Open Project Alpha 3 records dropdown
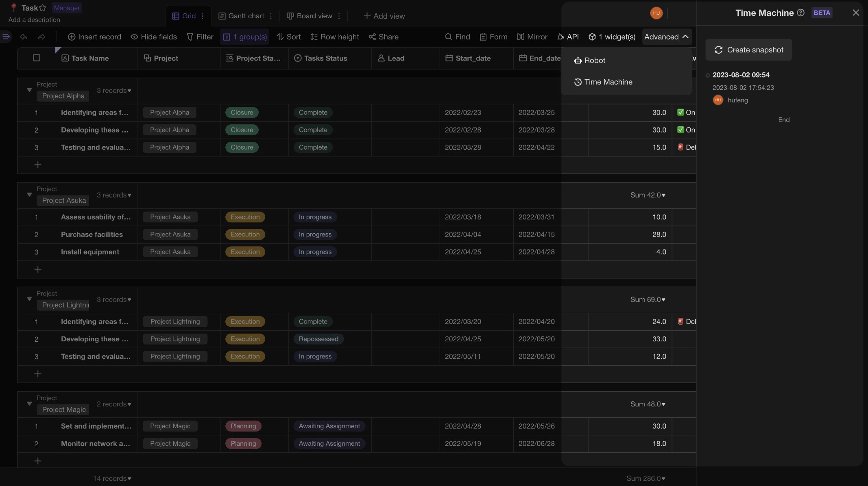The height and width of the screenshot is (486, 868). (x=114, y=91)
